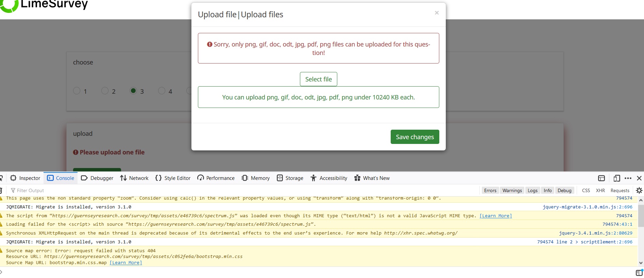Open jquery-3.4.1.min.js:2:80629 source link
This screenshot has height=278, width=644.
pos(596,233)
